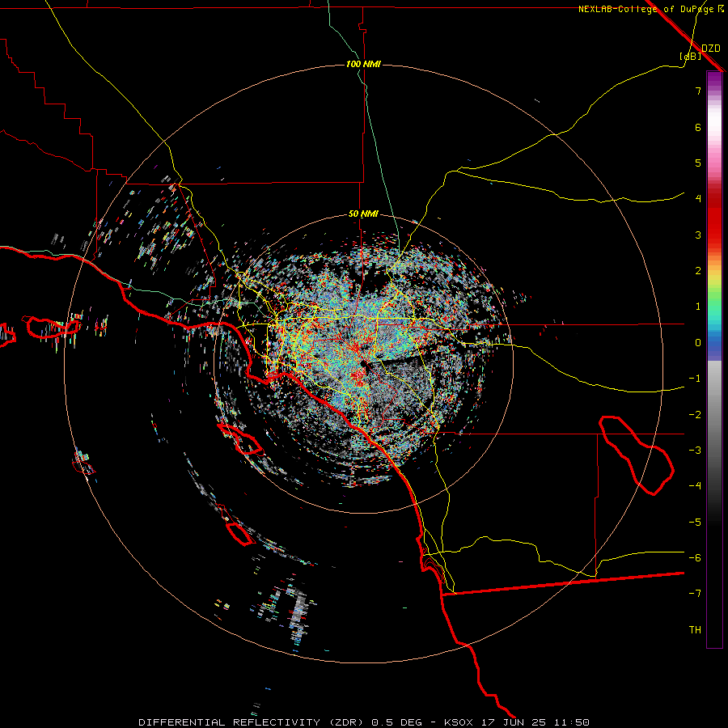Click the 3 value on color scale
Screen dimensions: 728x728
[698, 235]
